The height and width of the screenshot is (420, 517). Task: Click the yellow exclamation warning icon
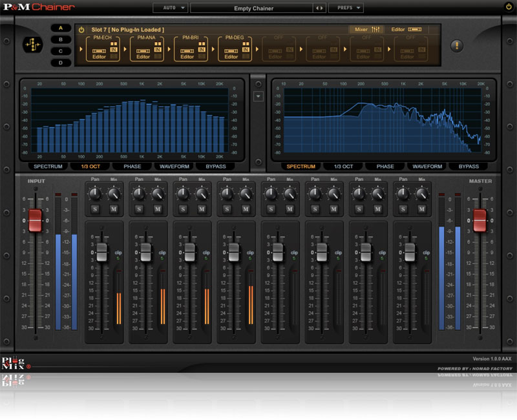(457, 45)
